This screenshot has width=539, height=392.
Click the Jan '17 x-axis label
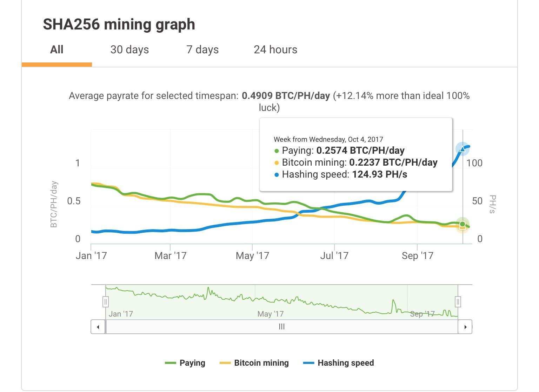[x=91, y=255]
